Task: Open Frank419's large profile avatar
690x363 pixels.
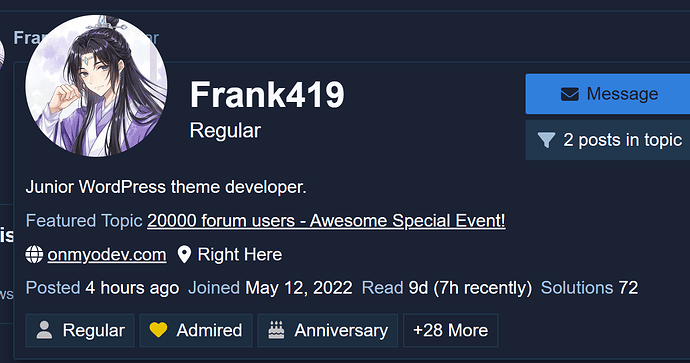Action: pos(96,86)
